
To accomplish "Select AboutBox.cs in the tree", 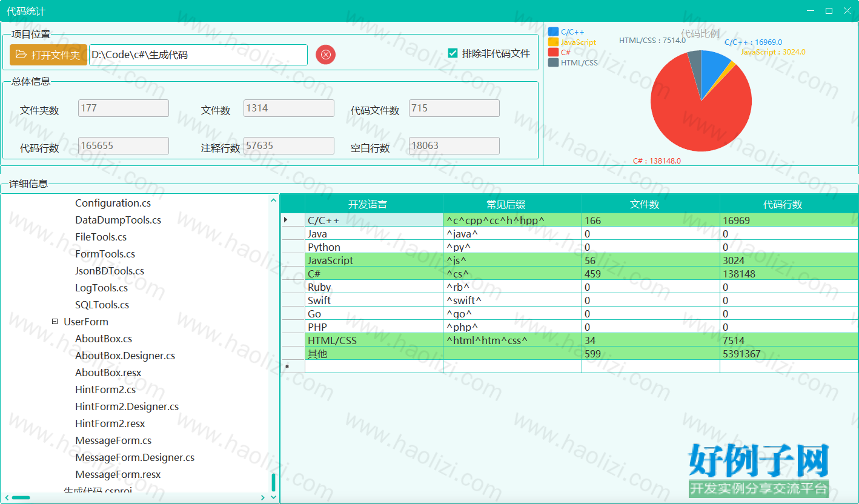I will (104, 339).
